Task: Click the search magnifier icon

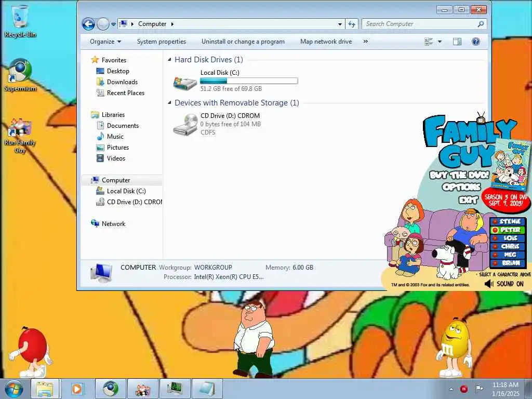Action: (x=481, y=24)
